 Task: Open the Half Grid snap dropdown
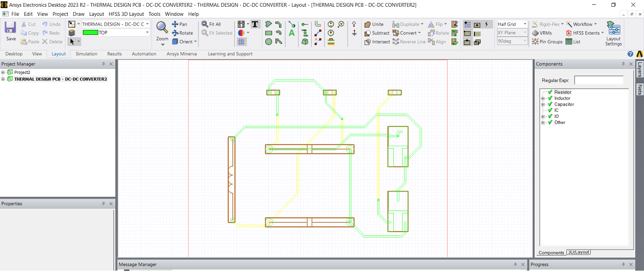525,24
